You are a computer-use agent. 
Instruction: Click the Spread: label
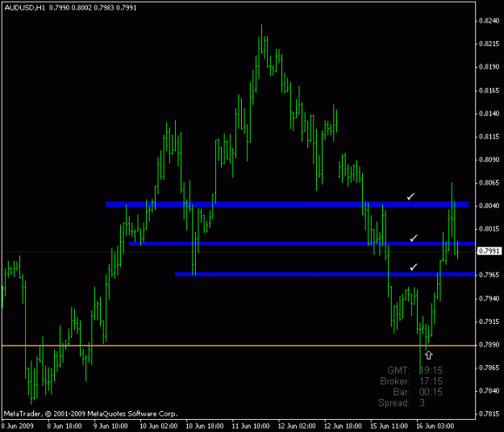(x=394, y=403)
